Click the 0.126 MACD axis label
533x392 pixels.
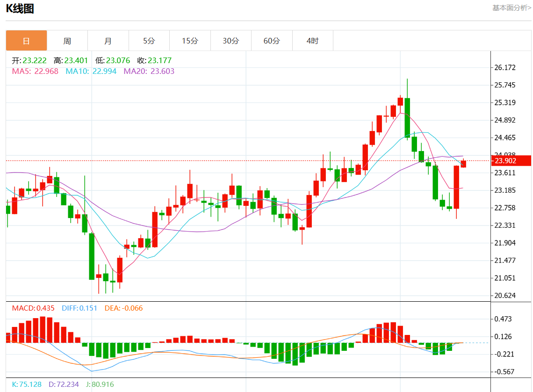pyautogui.click(x=503, y=337)
